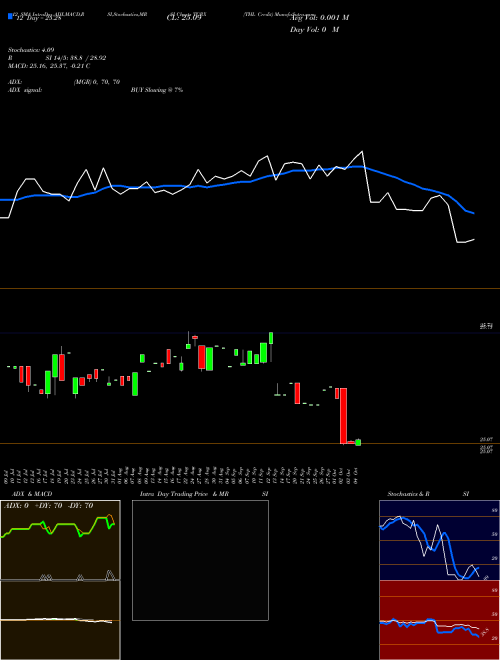Click the large red candlestick of the final drop
This screenshot has height=660, width=500.
[343, 416]
